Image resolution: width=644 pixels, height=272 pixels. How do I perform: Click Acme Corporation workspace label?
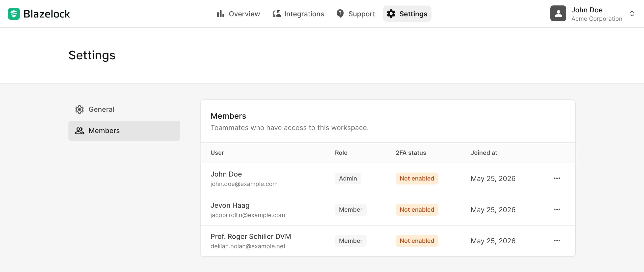(596, 19)
